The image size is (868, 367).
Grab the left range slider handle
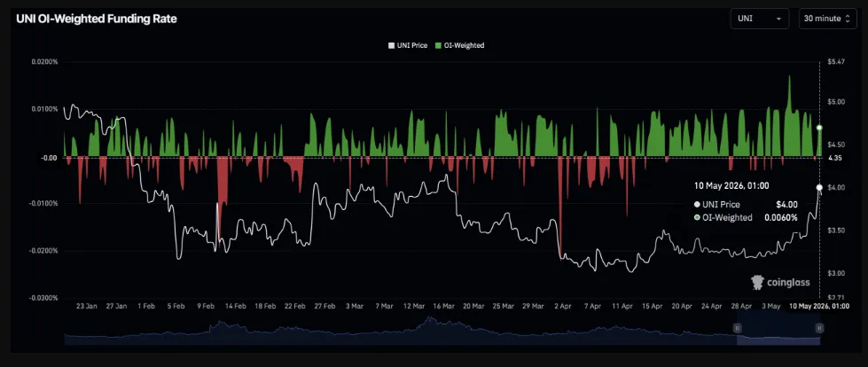tap(737, 328)
